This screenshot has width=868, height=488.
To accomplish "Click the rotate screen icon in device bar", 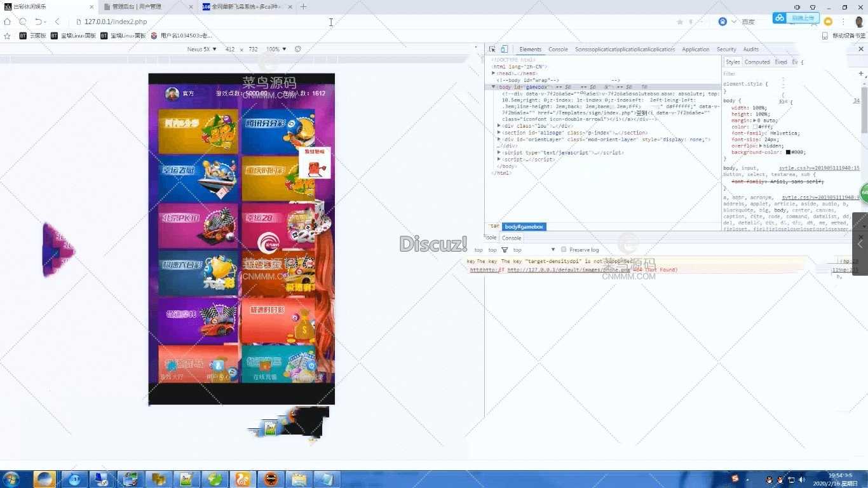I will [x=298, y=49].
